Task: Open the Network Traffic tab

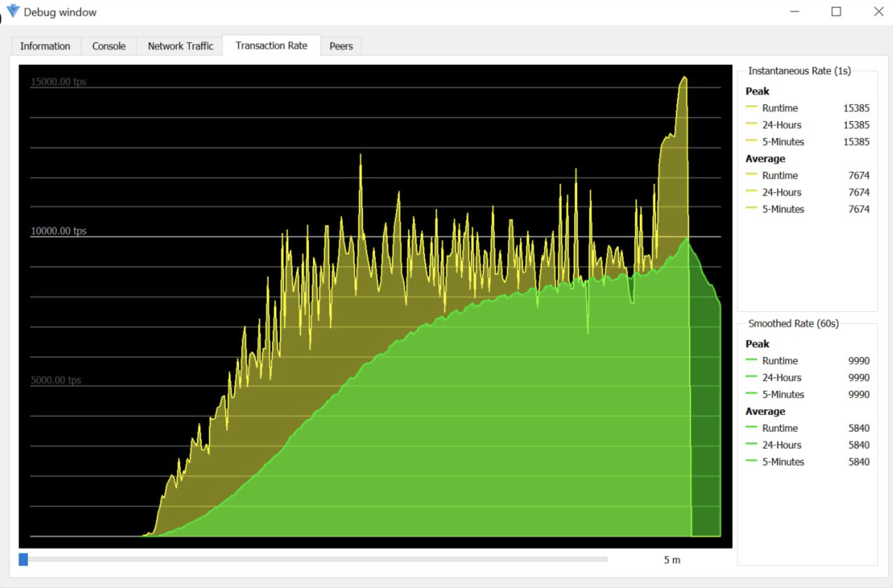Action: 180,46
